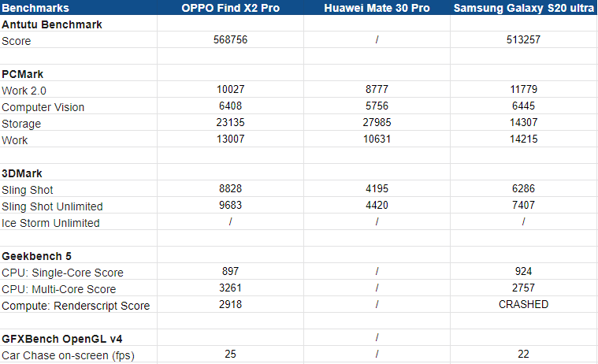598x364 pixels.
Task: Click the Sling Shot value 4195
Action: click(377, 188)
